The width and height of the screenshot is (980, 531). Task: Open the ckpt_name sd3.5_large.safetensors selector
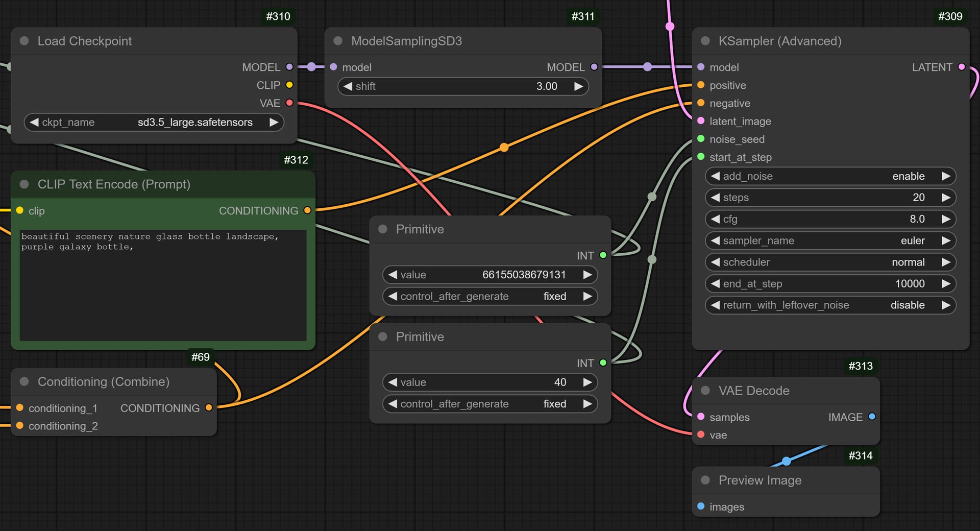coord(154,123)
